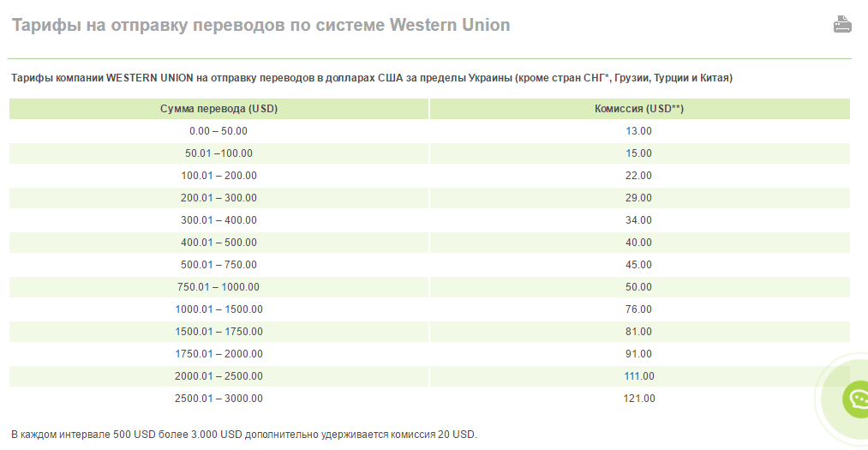Select the '300.01 – 400.00' amount cell
The image size is (868, 450).
(x=218, y=220)
